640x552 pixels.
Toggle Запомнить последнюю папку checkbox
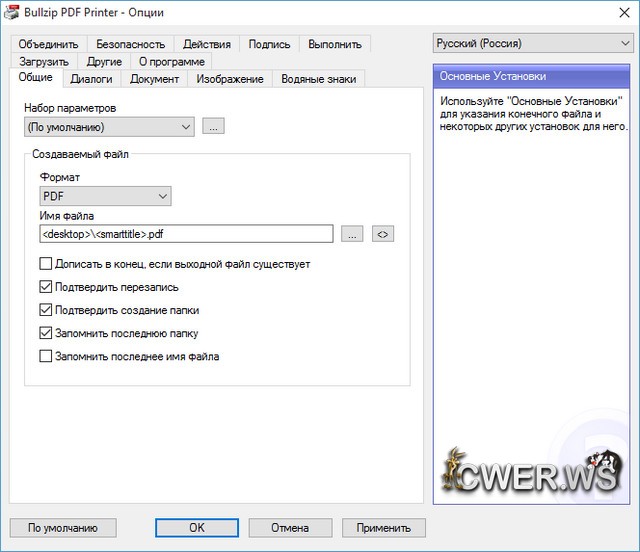click(x=46, y=333)
